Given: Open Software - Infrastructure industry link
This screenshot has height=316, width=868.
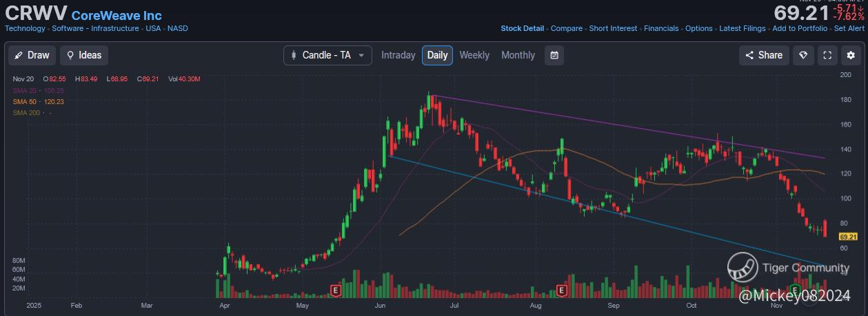Looking at the screenshot, I should 96,29.
